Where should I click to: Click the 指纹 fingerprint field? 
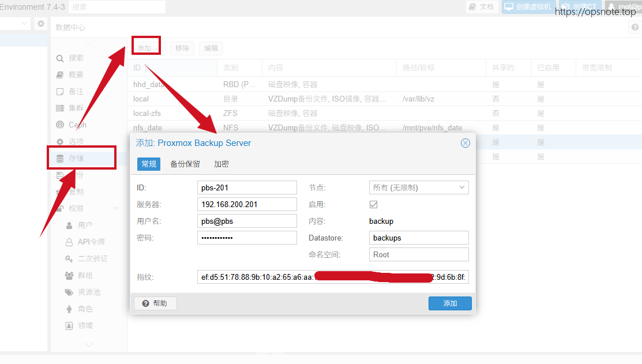[x=333, y=277]
